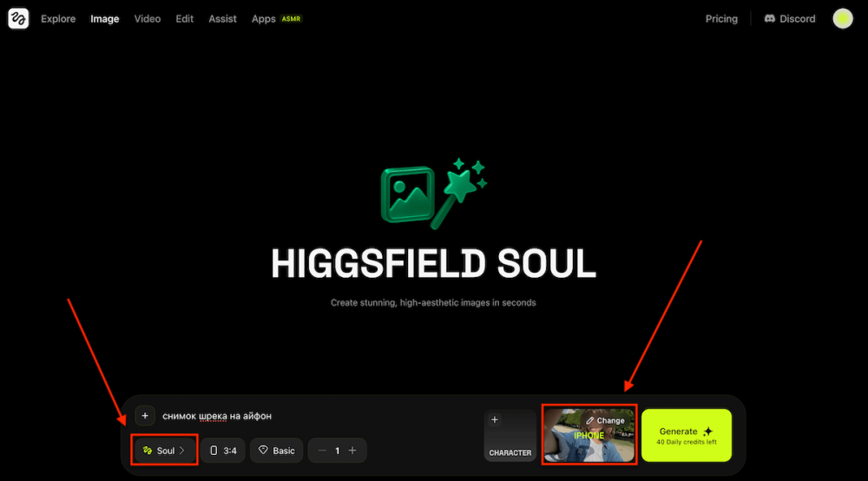Open the Video section
Screen dimensions: 868x481
click(148, 19)
